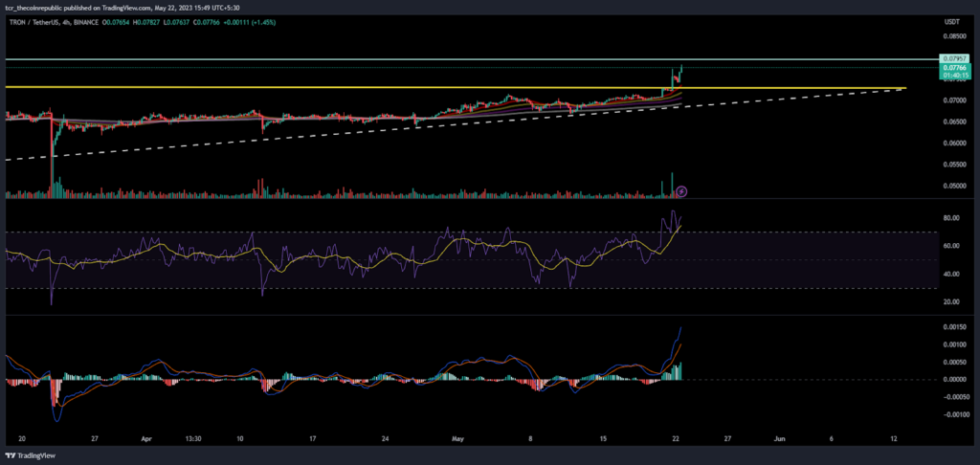Click the RSI scale value 40.00

click(x=950, y=274)
